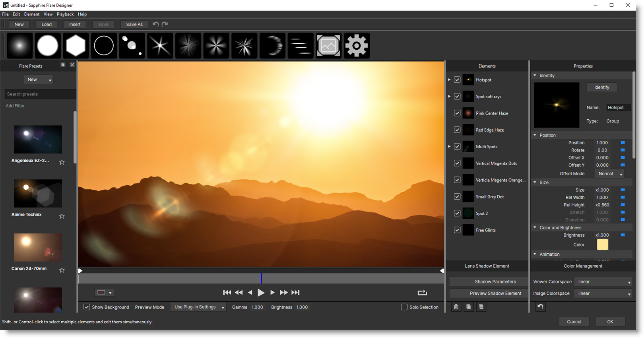Favorite the Anime Technix preset star
The height and width of the screenshot is (338, 644).
62,216
